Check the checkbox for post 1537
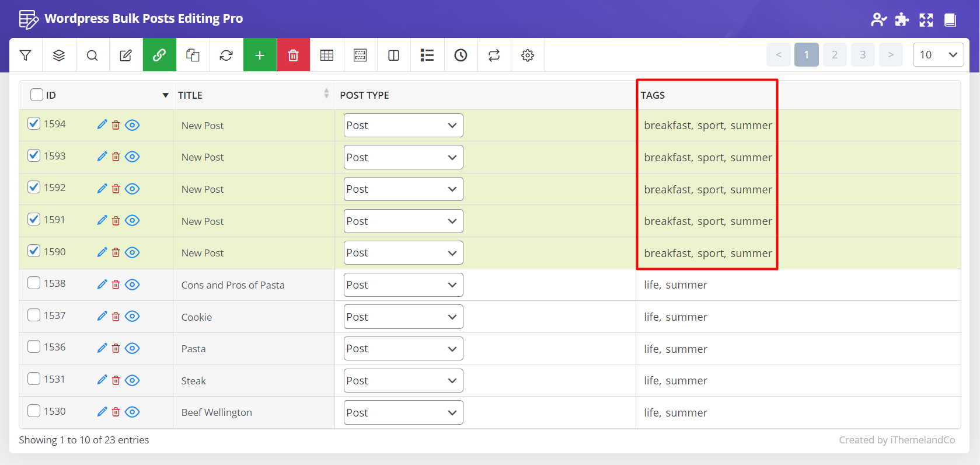The height and width of the screenshot is (465, 980). (34, 315)
